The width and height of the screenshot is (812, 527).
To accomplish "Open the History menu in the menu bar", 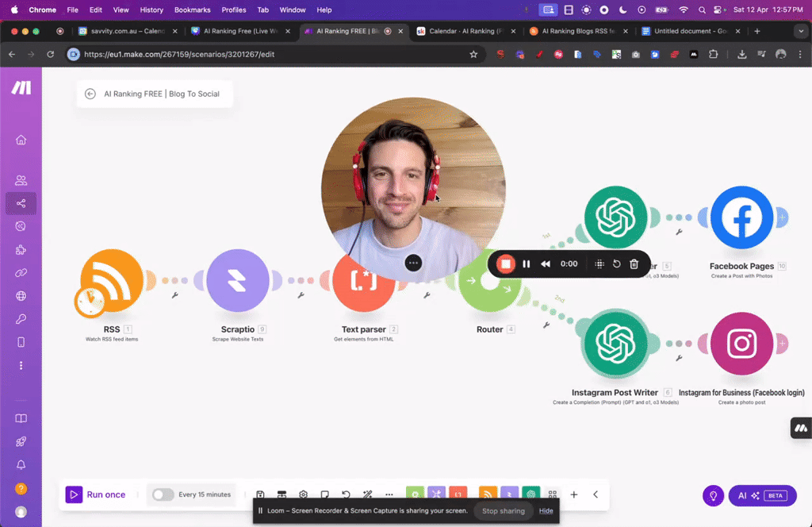I will point(151,10).
